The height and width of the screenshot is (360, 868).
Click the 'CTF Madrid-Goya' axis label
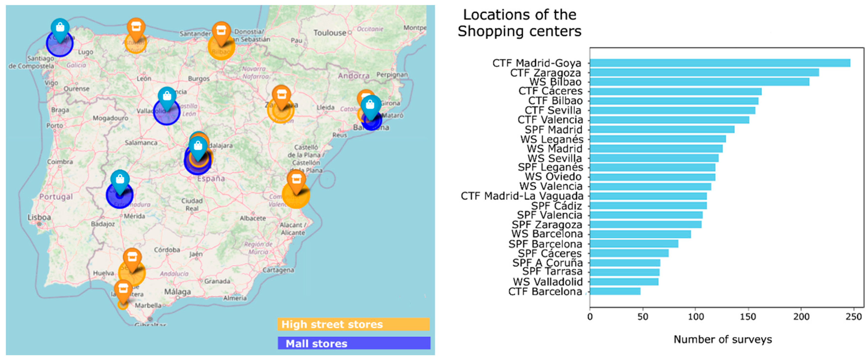537,63
